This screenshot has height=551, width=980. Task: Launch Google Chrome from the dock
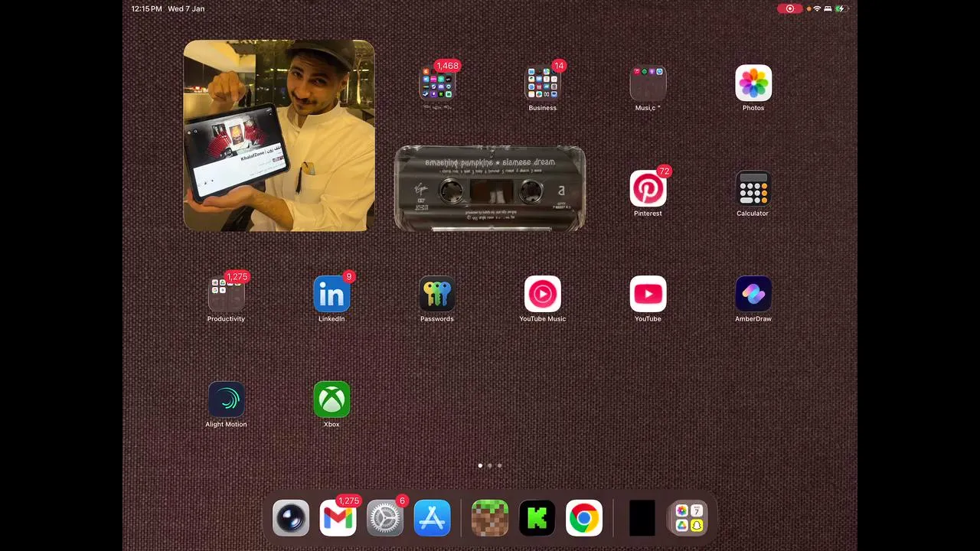click(584, 518)
